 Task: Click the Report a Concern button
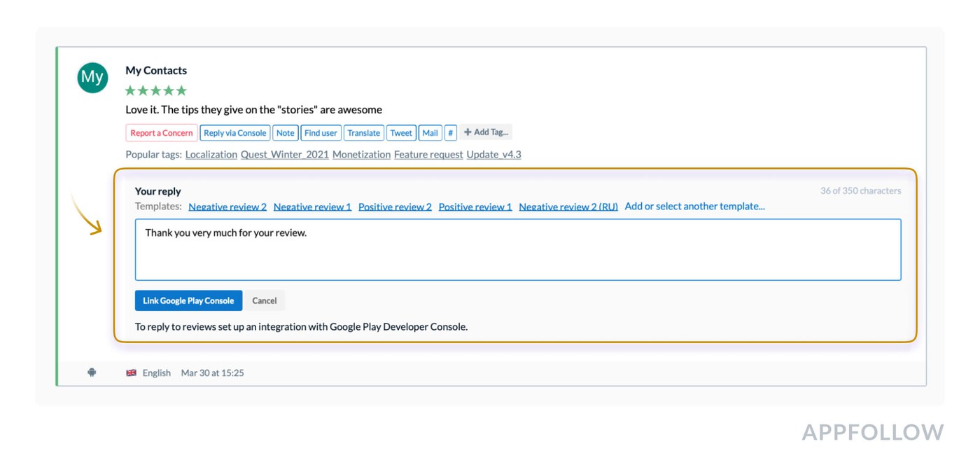[162, 132]
